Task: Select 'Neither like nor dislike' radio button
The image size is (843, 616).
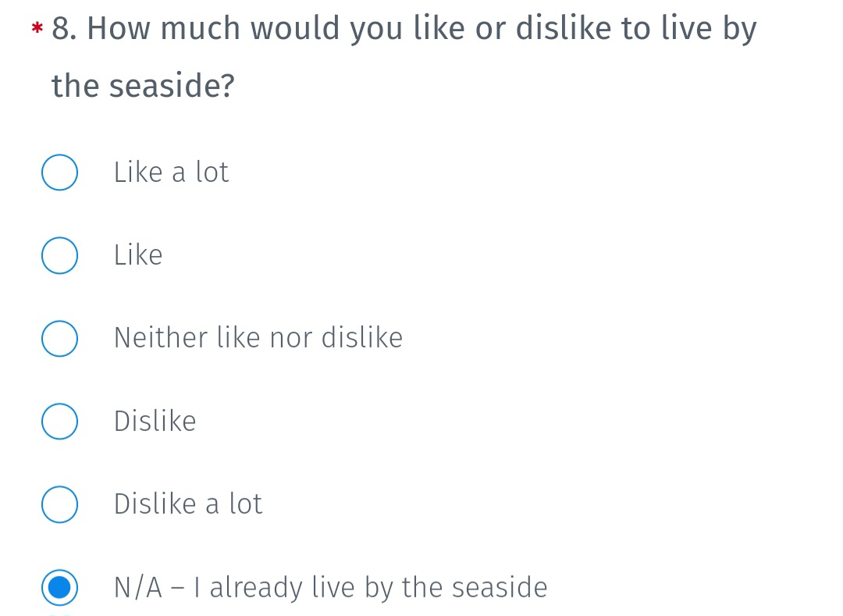Action: (x=59, y=339)
